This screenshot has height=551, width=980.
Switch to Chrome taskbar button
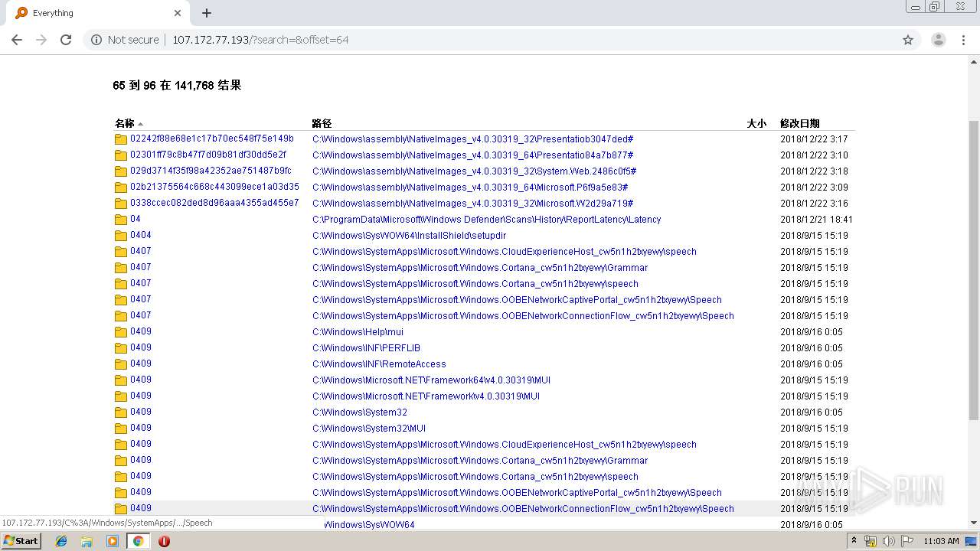pos(138,541)
